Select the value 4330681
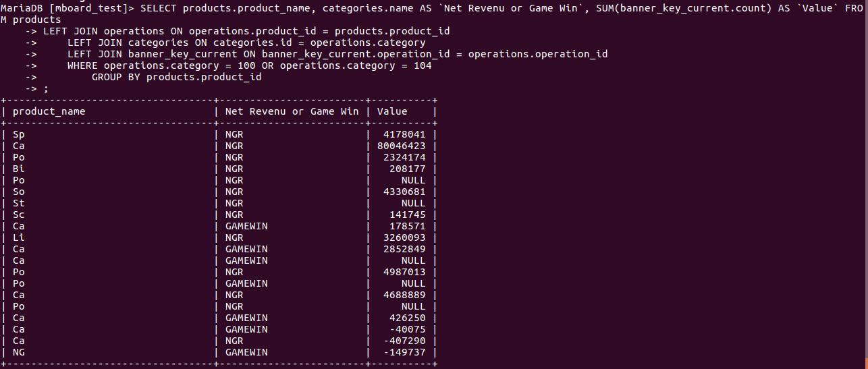Screen dimensions: 868x369 (404, 192)
